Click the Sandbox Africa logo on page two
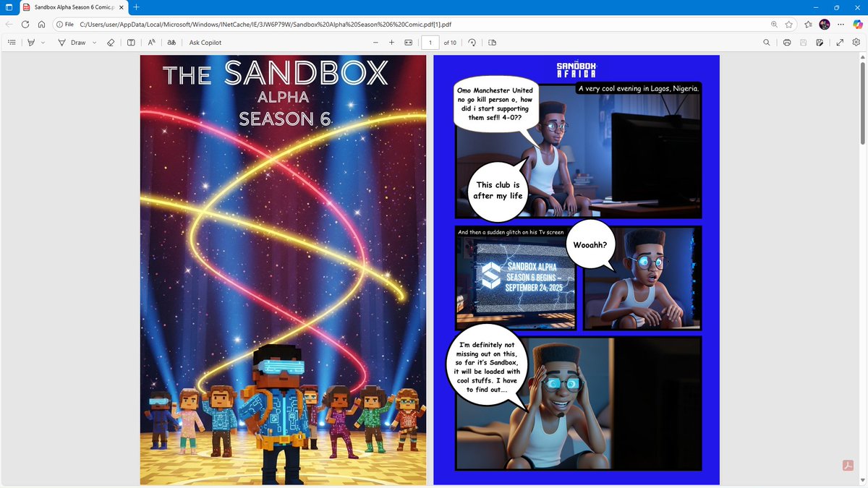This screenshot has width=868, height=488. [x=576, y=70]
